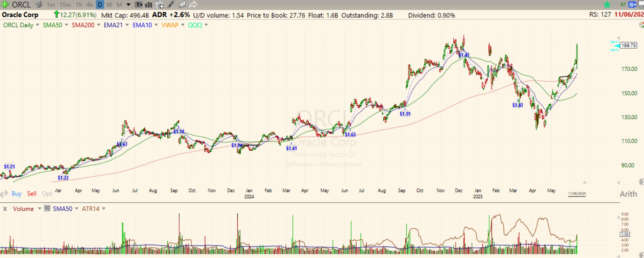
Task: Click the cut-off icon right of S
Action: [641, 5]
